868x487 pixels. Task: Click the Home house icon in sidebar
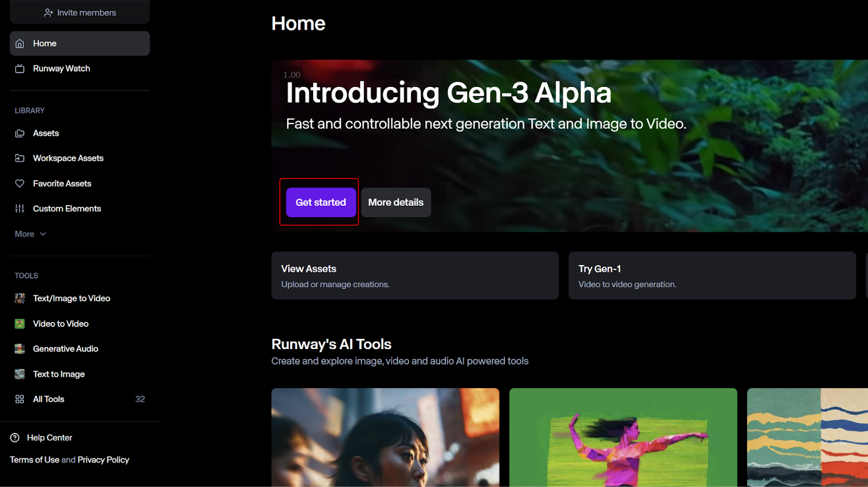coord(20,43)
